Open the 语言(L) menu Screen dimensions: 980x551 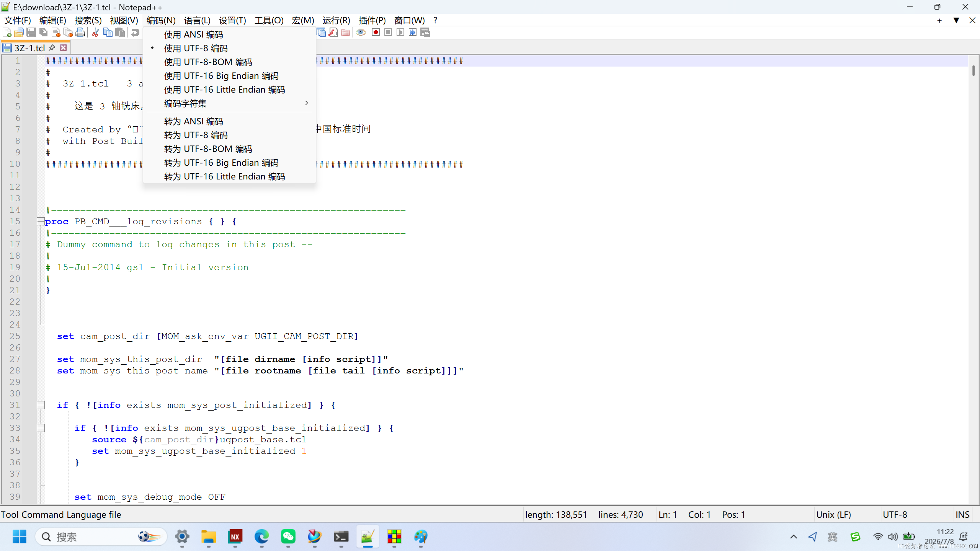197,20
